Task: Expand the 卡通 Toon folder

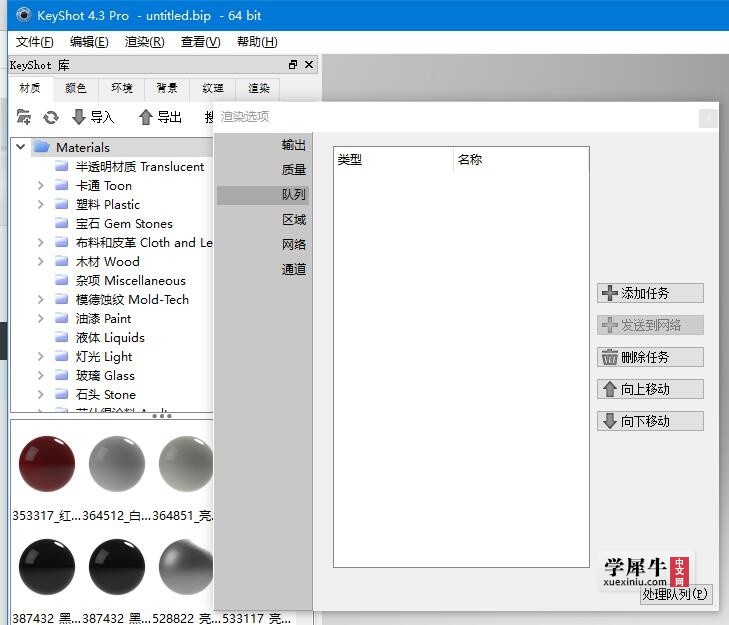Action: click(40, 186)
